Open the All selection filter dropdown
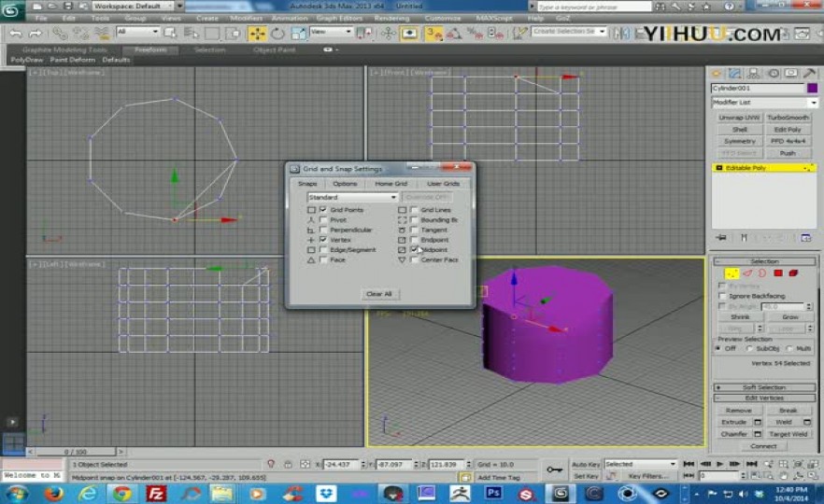Image resolution: width=824 pixels, height=504 pixels. click(x=137, y=32)
